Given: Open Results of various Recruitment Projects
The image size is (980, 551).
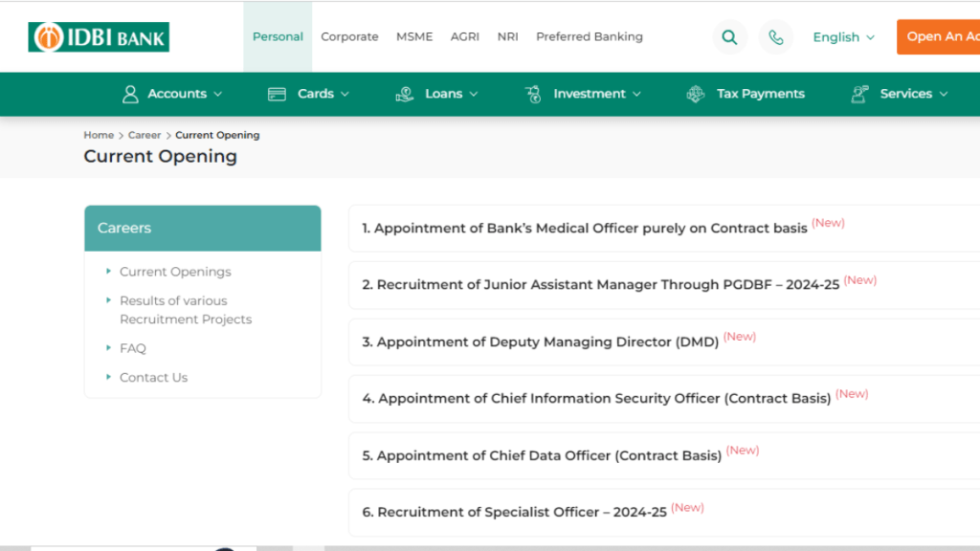Looking at the screenshot, I should pyautogui.click(x=186, y=310).
